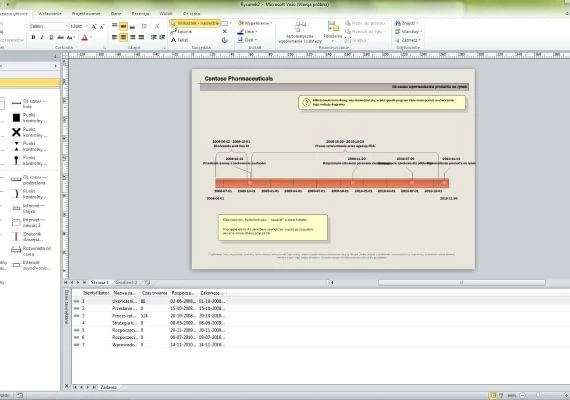
Task: Click the Justify text icon
Action: pyautogui.click(x=141, y=37)
